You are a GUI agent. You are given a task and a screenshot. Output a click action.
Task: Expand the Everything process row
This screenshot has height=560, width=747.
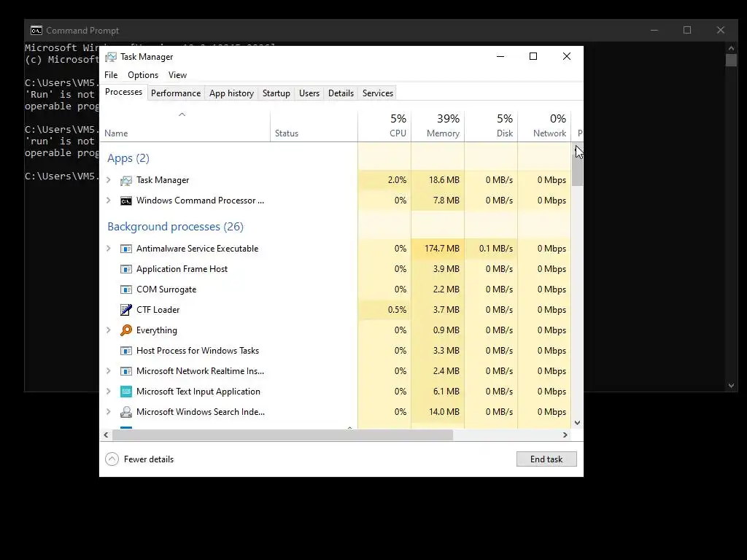coord(109,330)
